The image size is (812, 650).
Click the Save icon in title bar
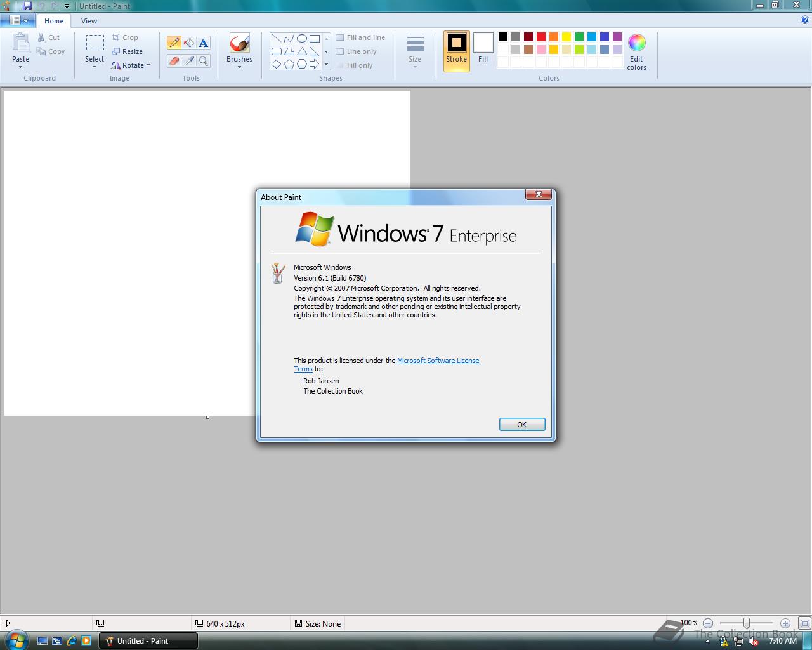27,6
